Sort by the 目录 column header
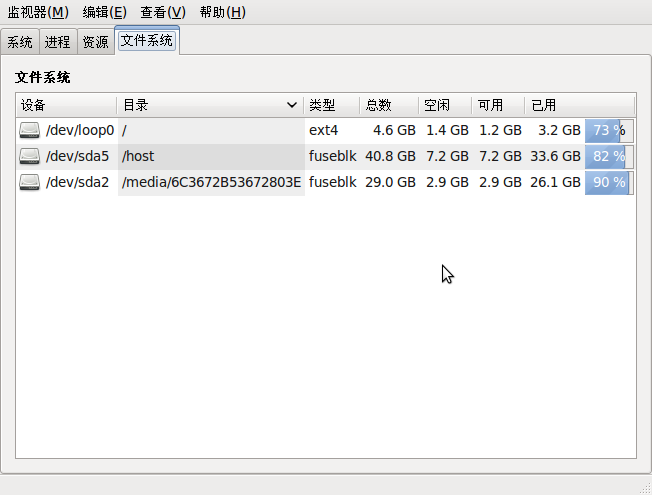 [x=210, y=105]
